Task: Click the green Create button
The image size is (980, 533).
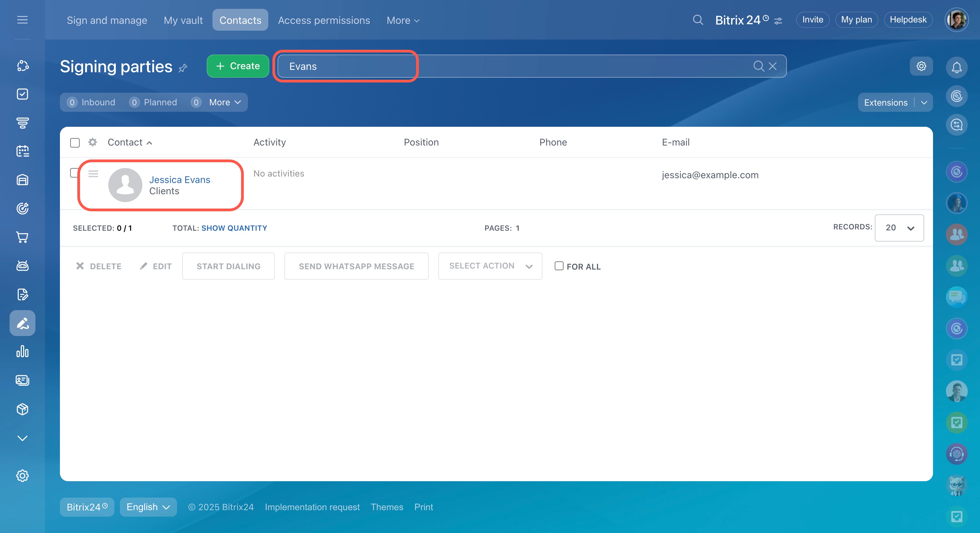Action: tap(238, 66)
